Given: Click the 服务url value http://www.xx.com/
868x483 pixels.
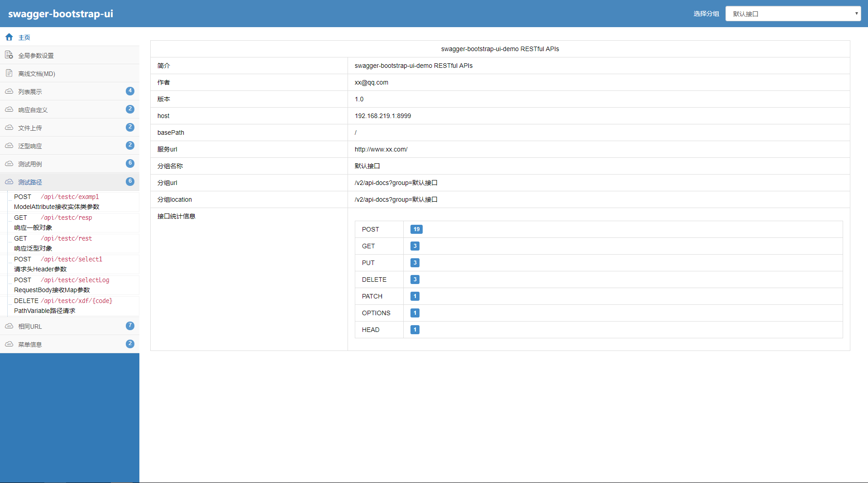Looking at the screenshot, I should coord(381,149).
